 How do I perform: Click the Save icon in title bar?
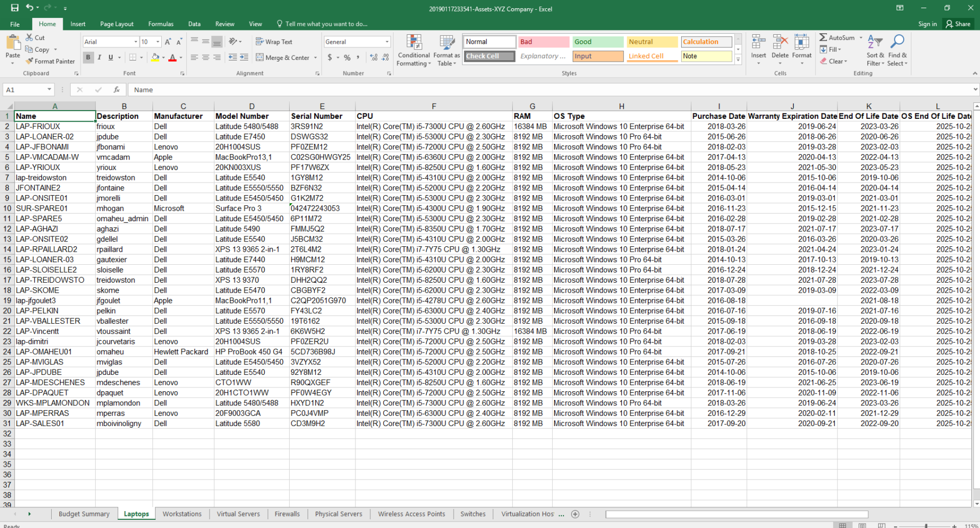coord(15,8)
